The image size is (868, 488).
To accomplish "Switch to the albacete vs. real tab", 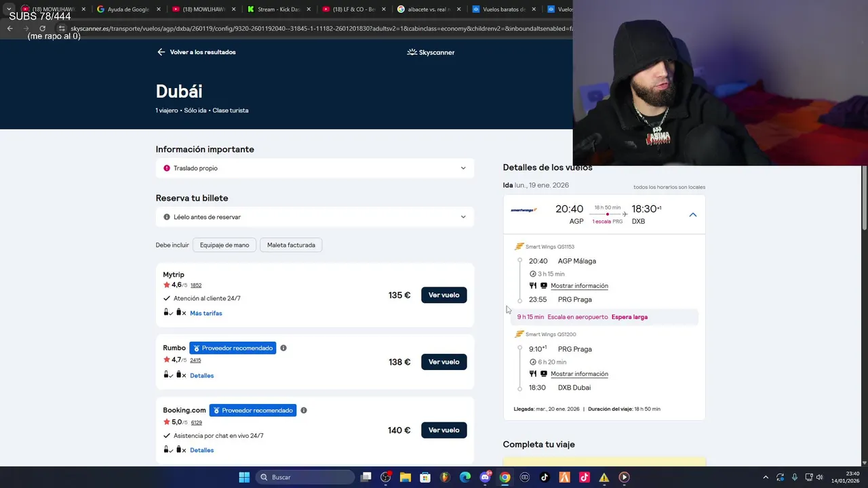I will [x=429, y=9].
